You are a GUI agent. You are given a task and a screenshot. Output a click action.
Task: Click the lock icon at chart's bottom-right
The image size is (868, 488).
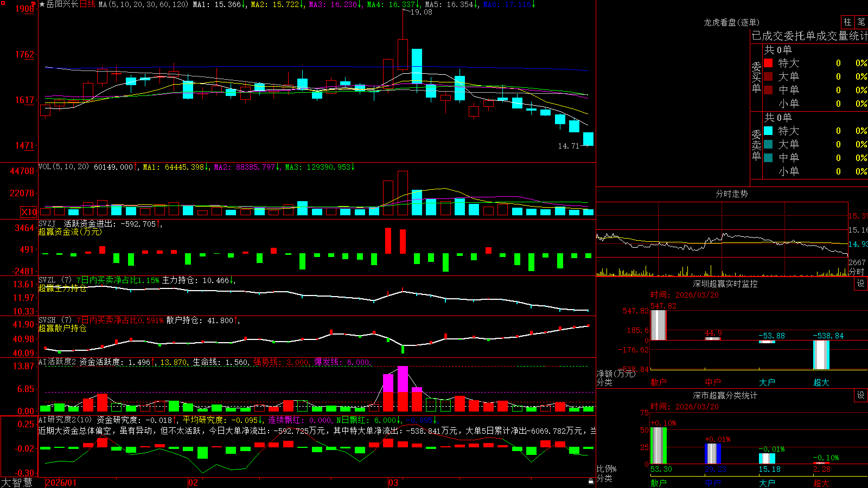tap(591, 481)
